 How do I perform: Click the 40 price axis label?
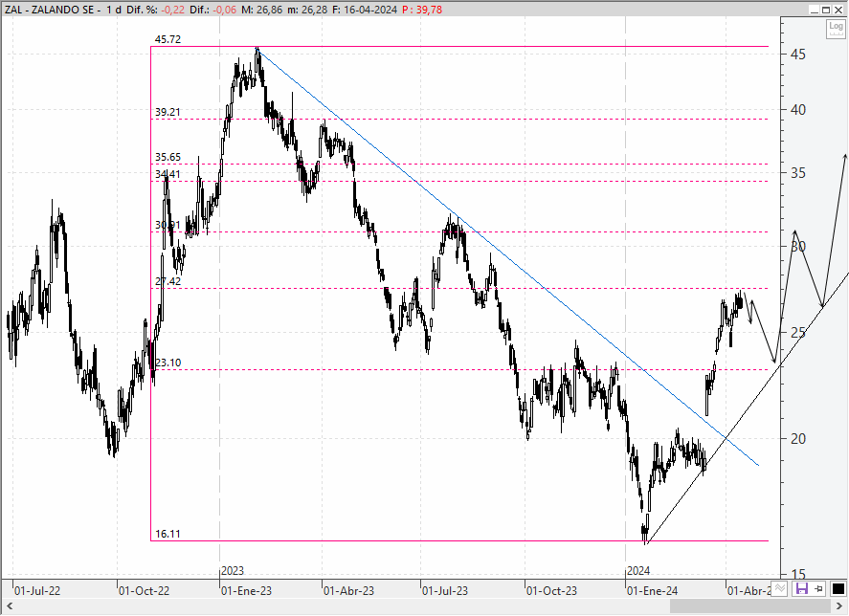click(798, 109)
